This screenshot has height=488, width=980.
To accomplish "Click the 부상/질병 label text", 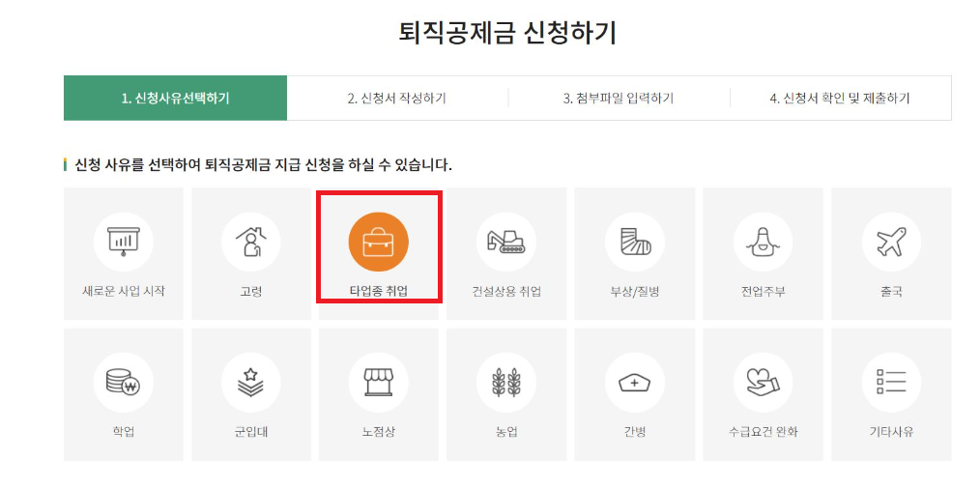I will [x=634, y=291].
